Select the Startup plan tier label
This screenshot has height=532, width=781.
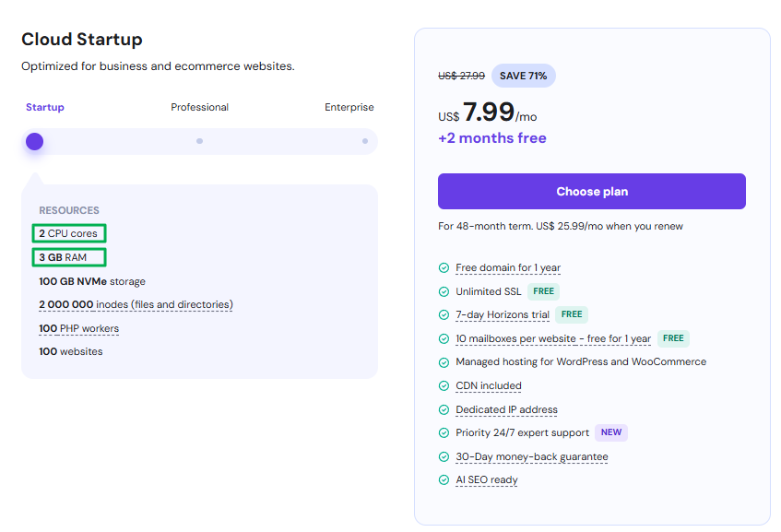coord(45,107)
